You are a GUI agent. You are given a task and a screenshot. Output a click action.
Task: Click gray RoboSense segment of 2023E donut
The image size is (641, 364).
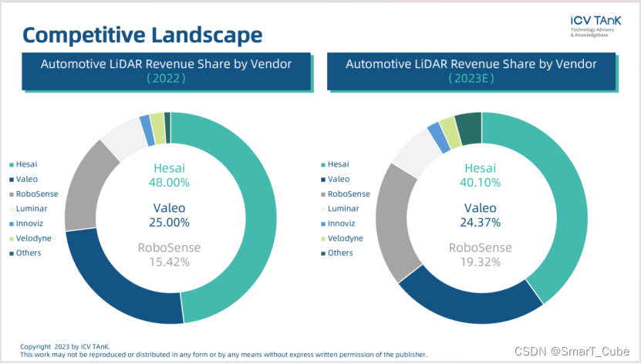393,224
